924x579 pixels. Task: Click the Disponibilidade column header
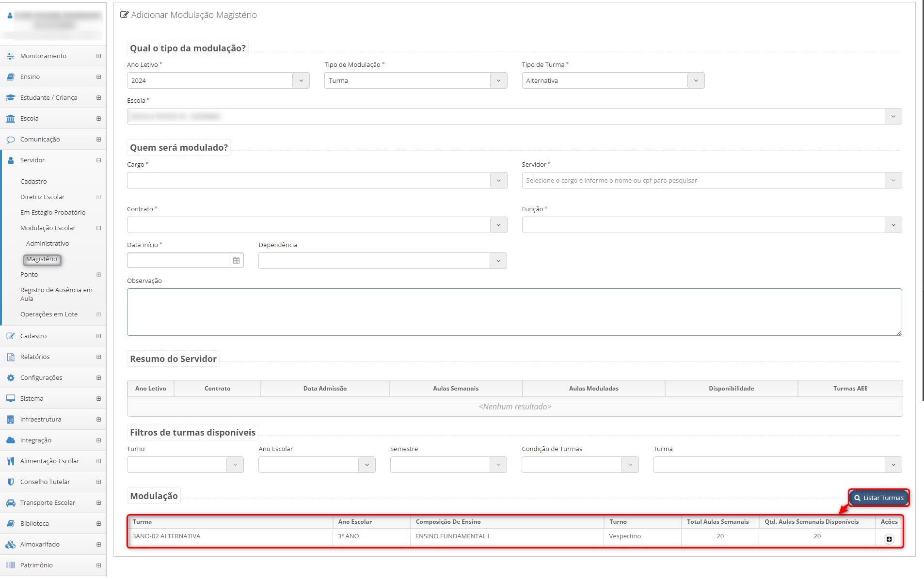point(731,389)
